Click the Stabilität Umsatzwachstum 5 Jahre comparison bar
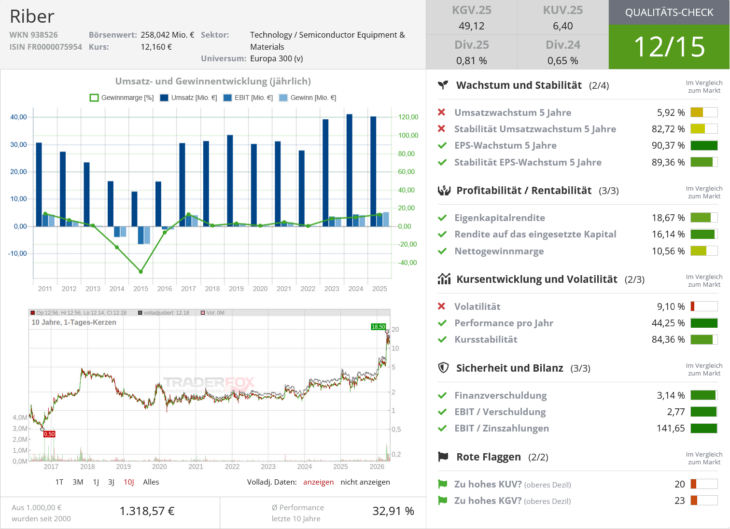The height and width of the screenshot is (529, 730). click(x=704, y=129)
